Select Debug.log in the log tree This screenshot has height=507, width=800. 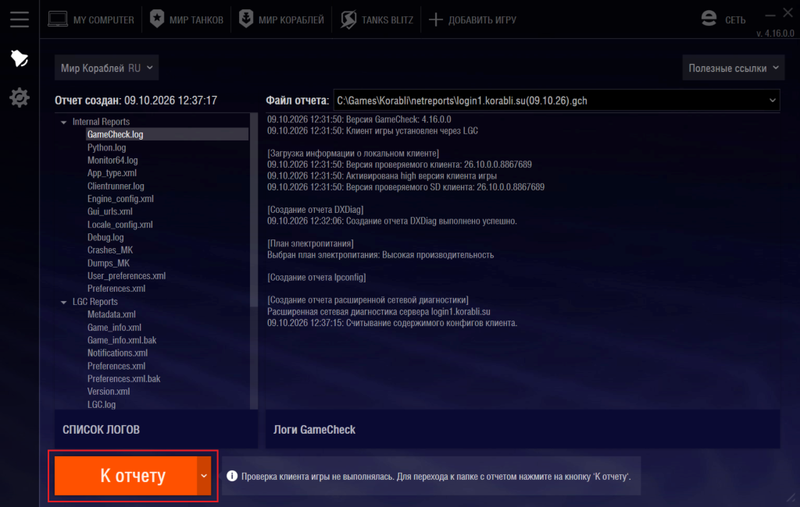(x=106, y=237)
